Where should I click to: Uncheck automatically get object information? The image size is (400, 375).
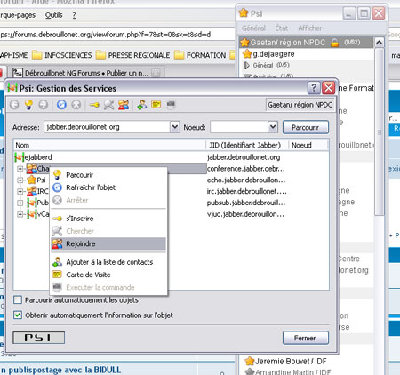pos(17,315)
